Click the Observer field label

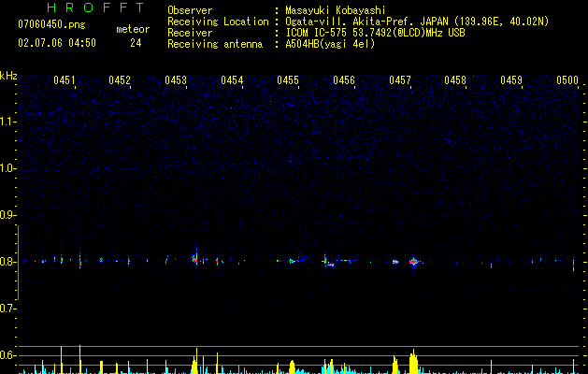190,10
